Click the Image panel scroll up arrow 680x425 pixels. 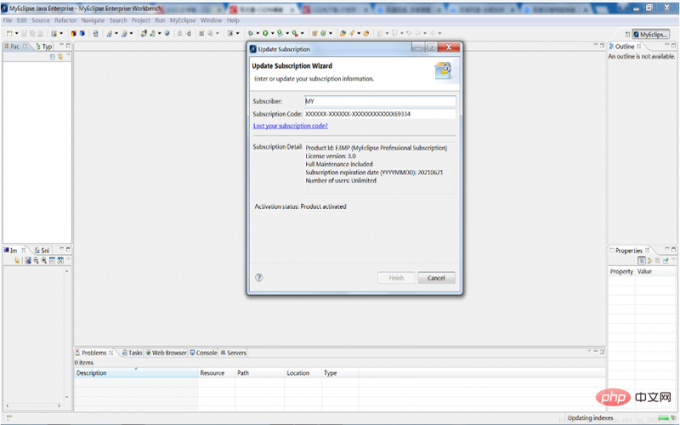tap(67, 271)
